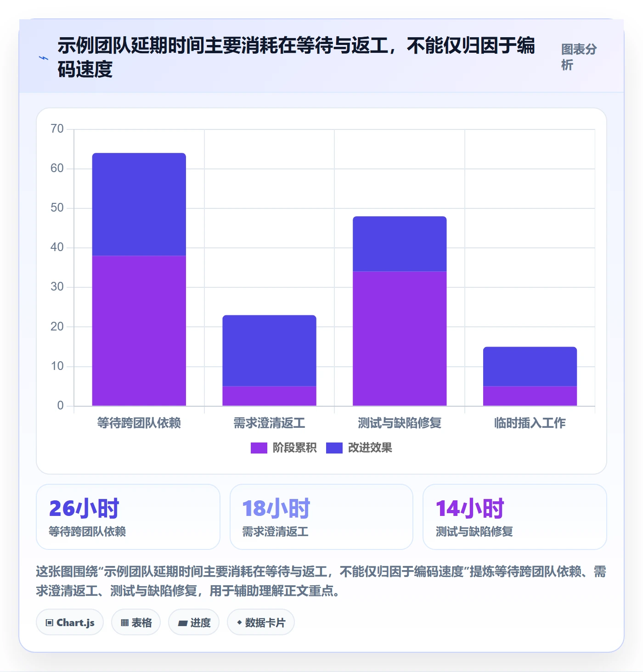
Task: Click the 18小时 value card
Action: click(321, 517)
